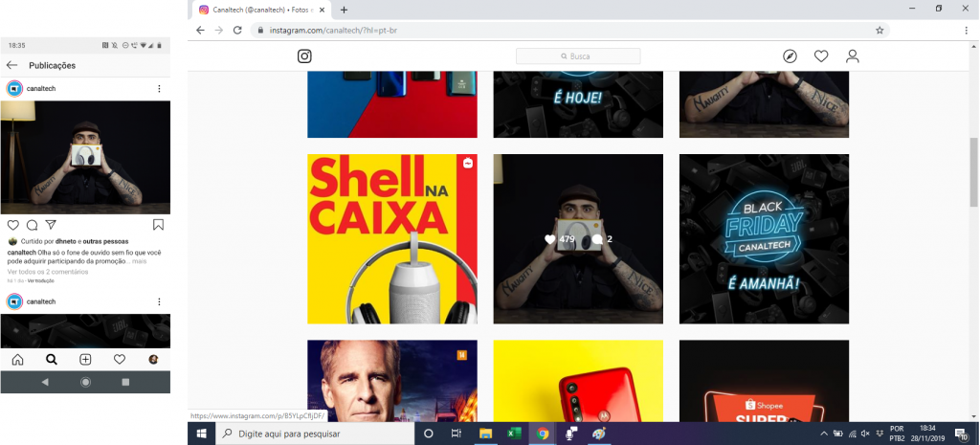Open the É Hoje Black Friday post
This screenshot has height=445, width=980.
coord(578,104)
